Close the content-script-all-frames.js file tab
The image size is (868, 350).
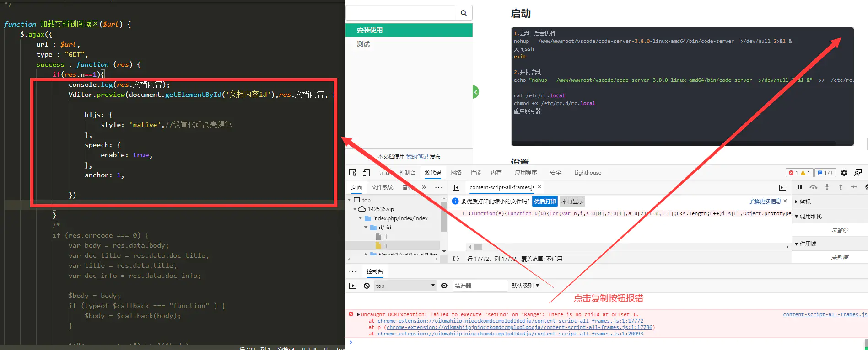(x=539, y=187)
